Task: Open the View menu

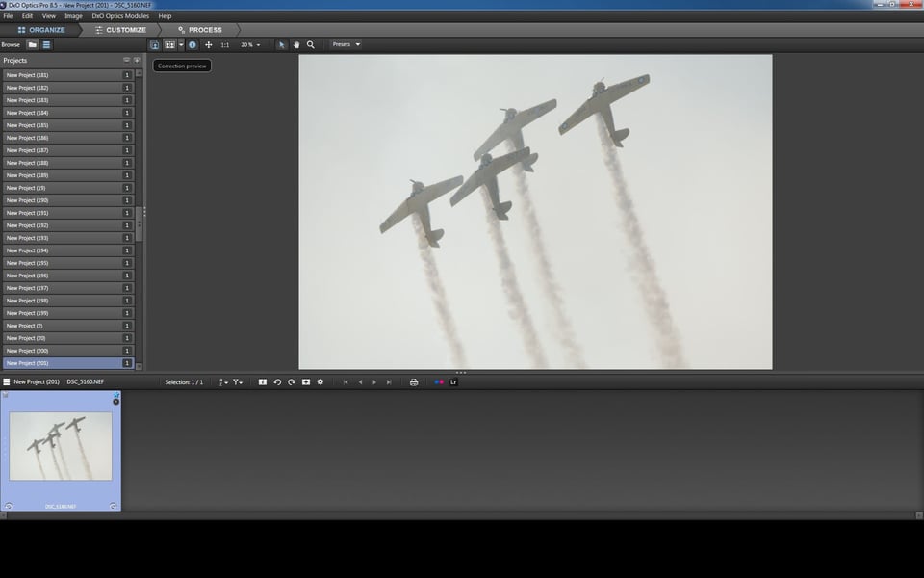Action: pos(49,16)
